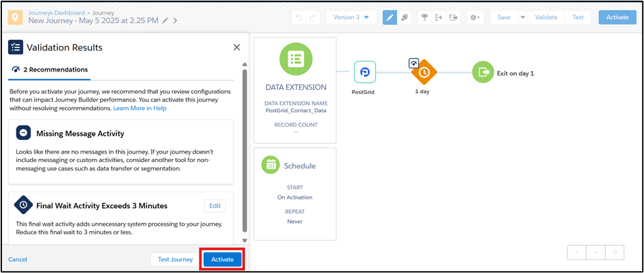Click the Never repeat value
This screenshot has height=273, width=644.
pos(295,221)
